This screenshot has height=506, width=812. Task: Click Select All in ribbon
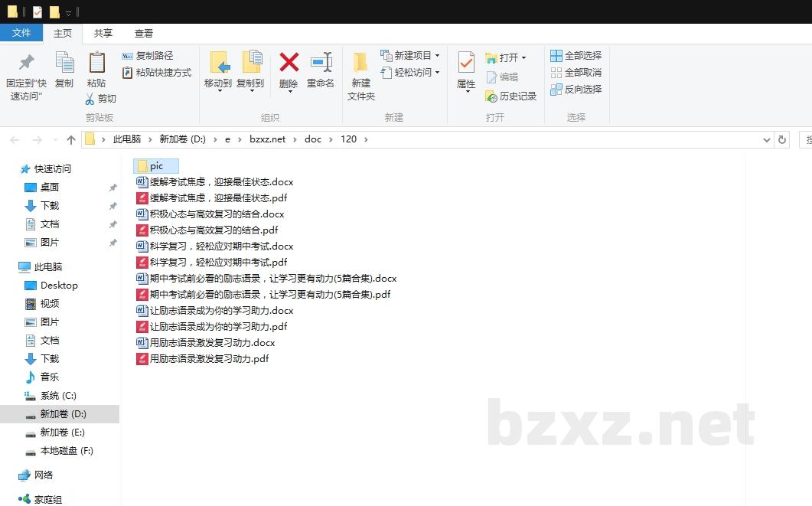576,56
